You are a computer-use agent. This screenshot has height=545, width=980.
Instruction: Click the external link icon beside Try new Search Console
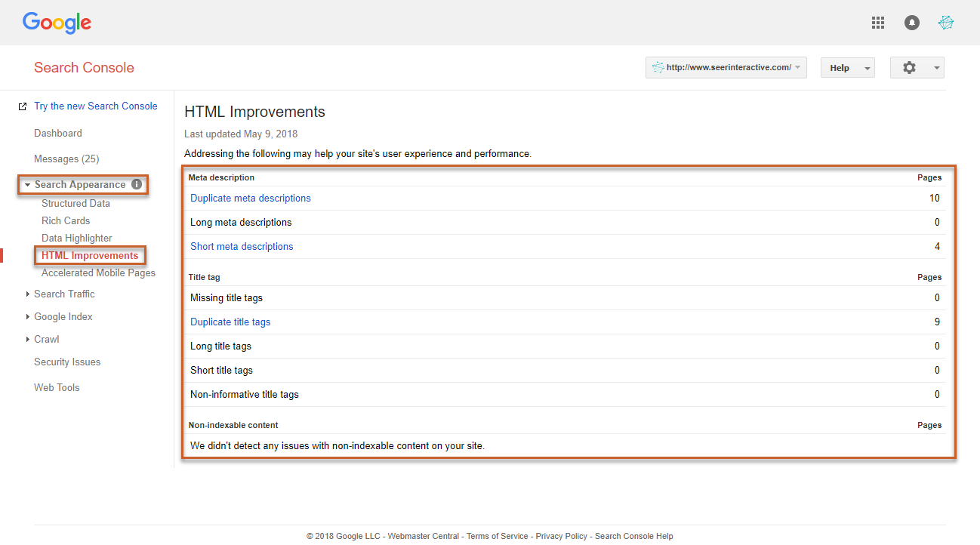point(23,106)
